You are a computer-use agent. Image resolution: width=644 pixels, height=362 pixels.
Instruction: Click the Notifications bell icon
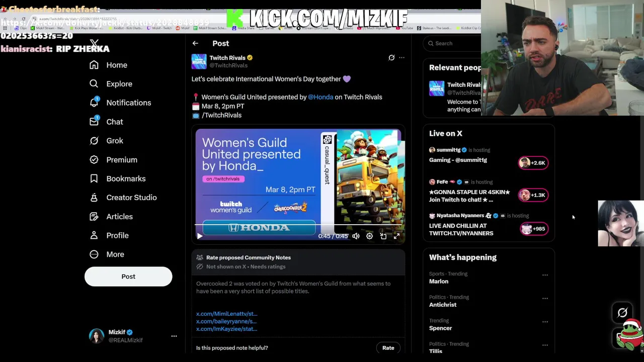click(94, 103)
